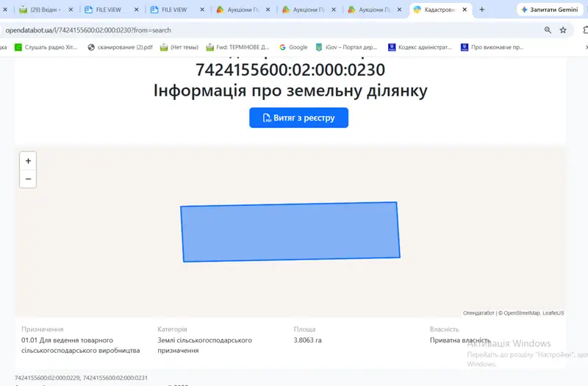Close the Gmail '(29) Вхідні' tab
The height and width of the screenshot is (386, 588).
coord(71,10)
